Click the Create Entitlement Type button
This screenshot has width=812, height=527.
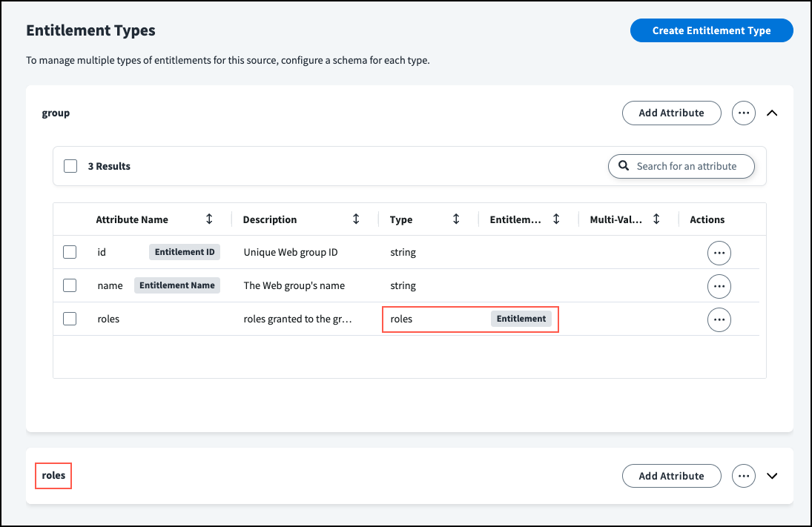point(711,30)
